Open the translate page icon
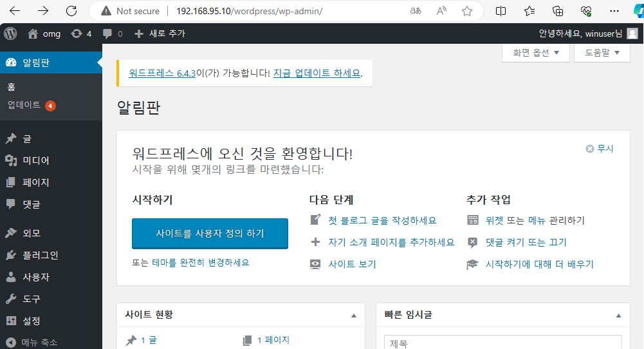The width and height of the screenshot is (644, 349). pyautogui.click(x=416, y=11)
